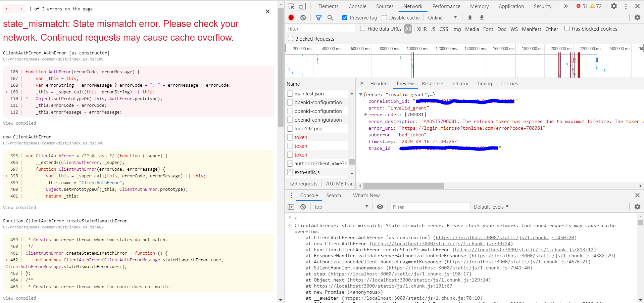Create a live expression with eye icon
Screen dimensions: 644x303
click(380, 207)
